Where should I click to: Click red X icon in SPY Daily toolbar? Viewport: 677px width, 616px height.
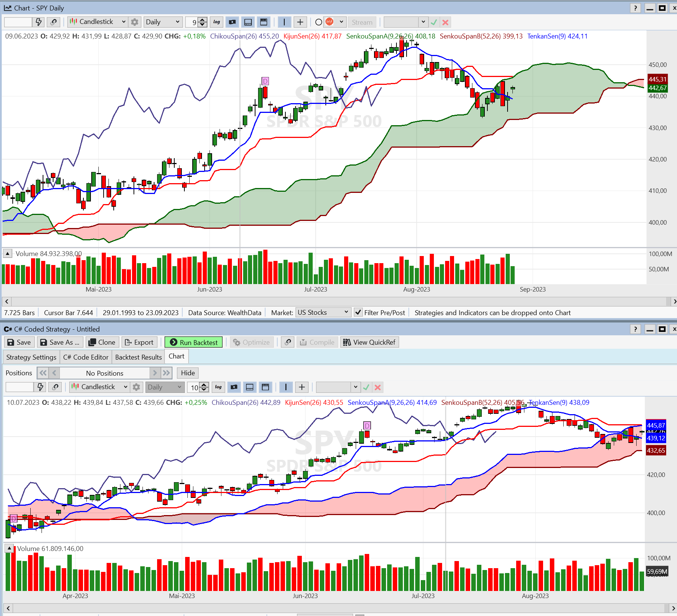pos(445,22)
